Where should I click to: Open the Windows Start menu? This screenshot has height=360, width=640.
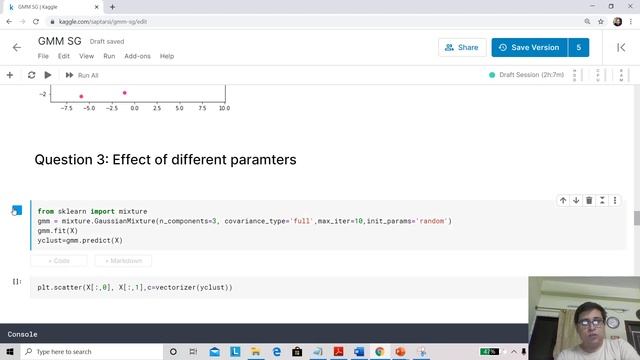click(10, 351)
